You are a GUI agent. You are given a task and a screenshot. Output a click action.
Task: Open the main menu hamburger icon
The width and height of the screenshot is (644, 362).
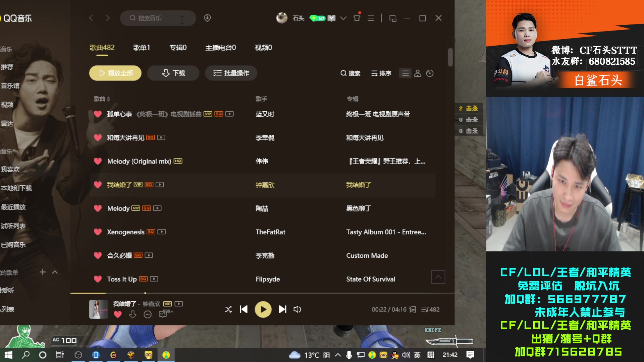click(x=371, y=18)
